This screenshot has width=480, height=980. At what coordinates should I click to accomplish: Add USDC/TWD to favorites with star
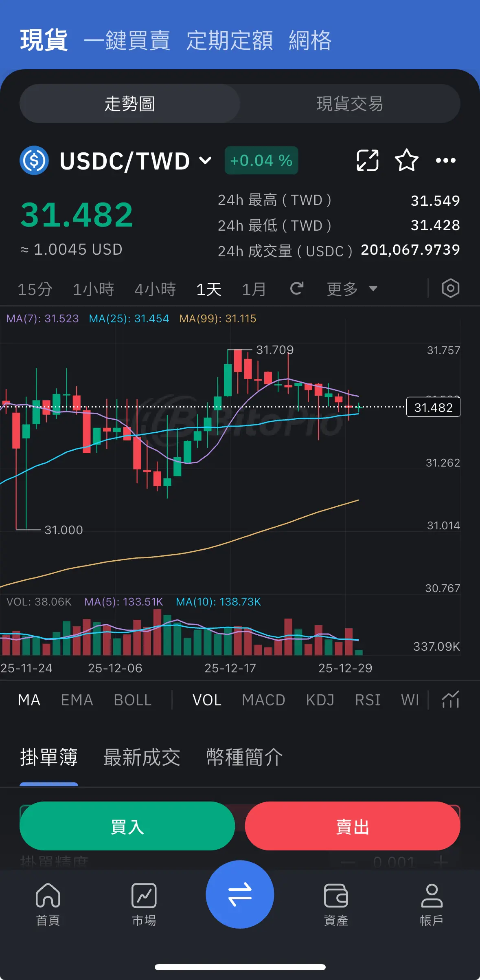click(406, 160)
